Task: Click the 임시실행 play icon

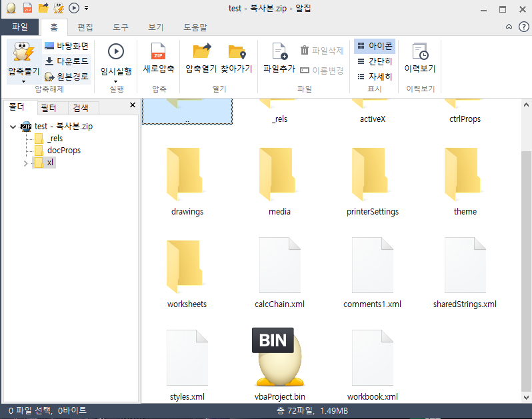Action: pos(116,53)
